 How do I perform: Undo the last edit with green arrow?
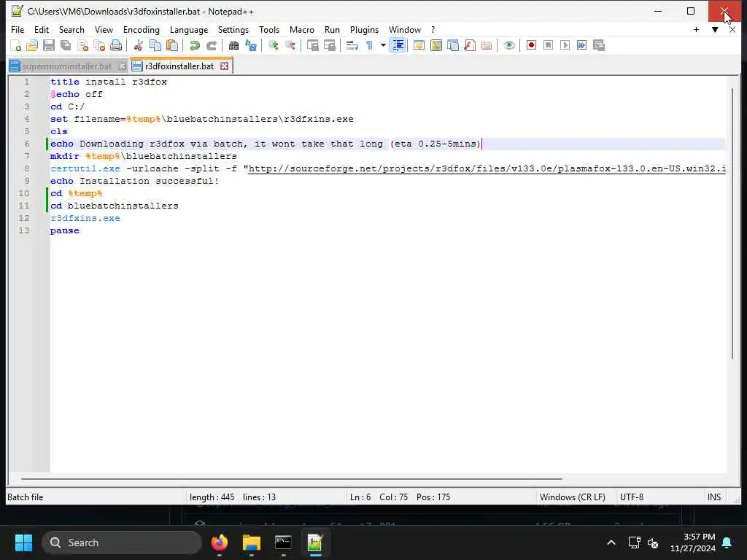(x=194, y=45)
